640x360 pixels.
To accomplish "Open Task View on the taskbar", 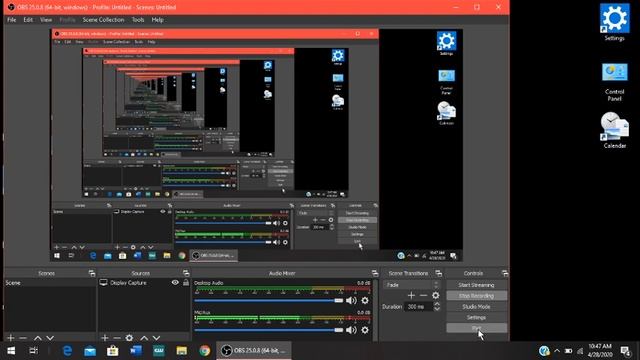I will pyautogui.click(x=33, y=351).
